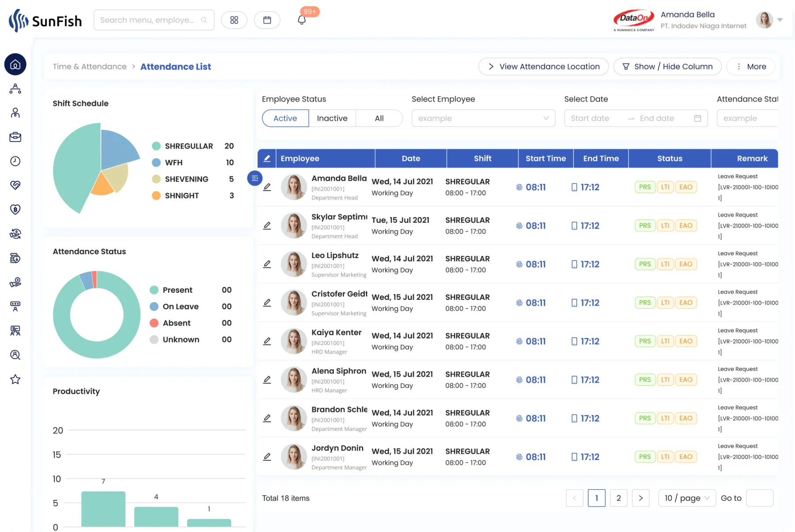Click the tallest productivity bar labeled 7

(x=103, y=509)
